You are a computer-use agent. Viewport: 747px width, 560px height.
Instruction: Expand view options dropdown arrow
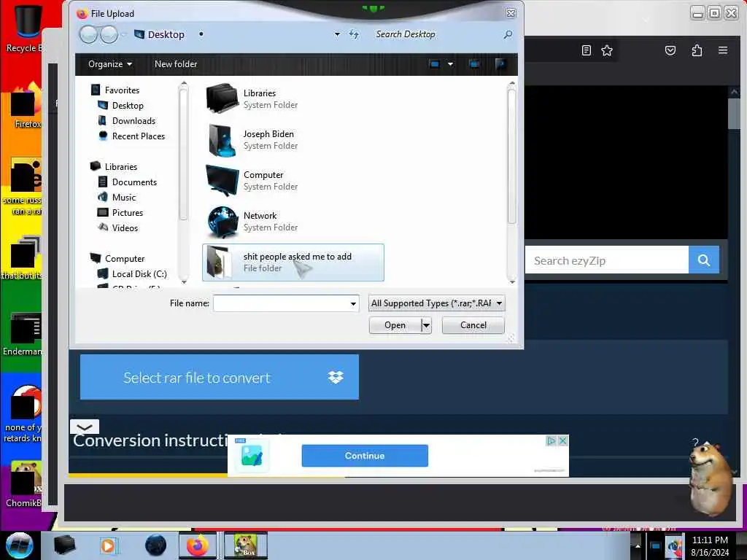tap(450, 64)
